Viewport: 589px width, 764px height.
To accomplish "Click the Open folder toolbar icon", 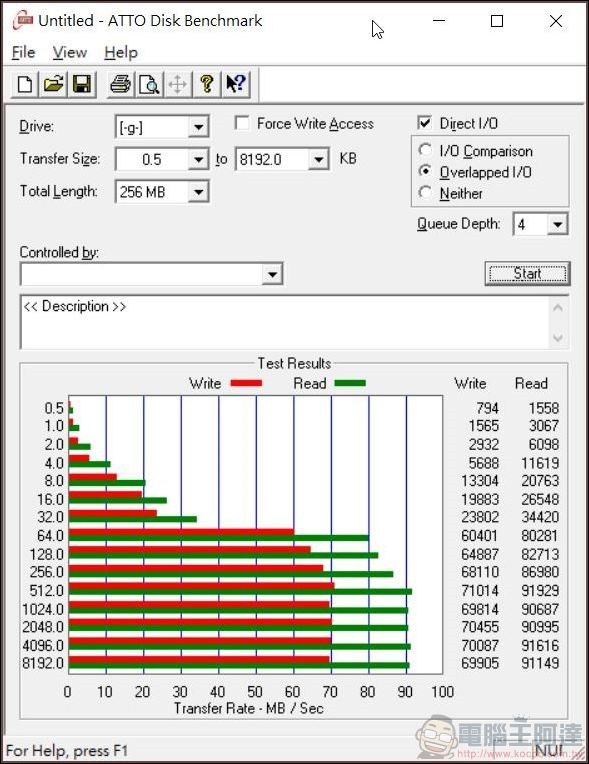I will pyautogui.click(x=53, y=84).
